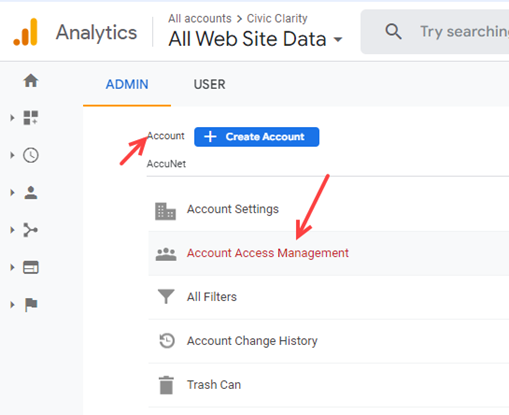Screen dimensions: 509x415
Task: Open Customization dashboard icon in sidebar
Action: [31, 118]
